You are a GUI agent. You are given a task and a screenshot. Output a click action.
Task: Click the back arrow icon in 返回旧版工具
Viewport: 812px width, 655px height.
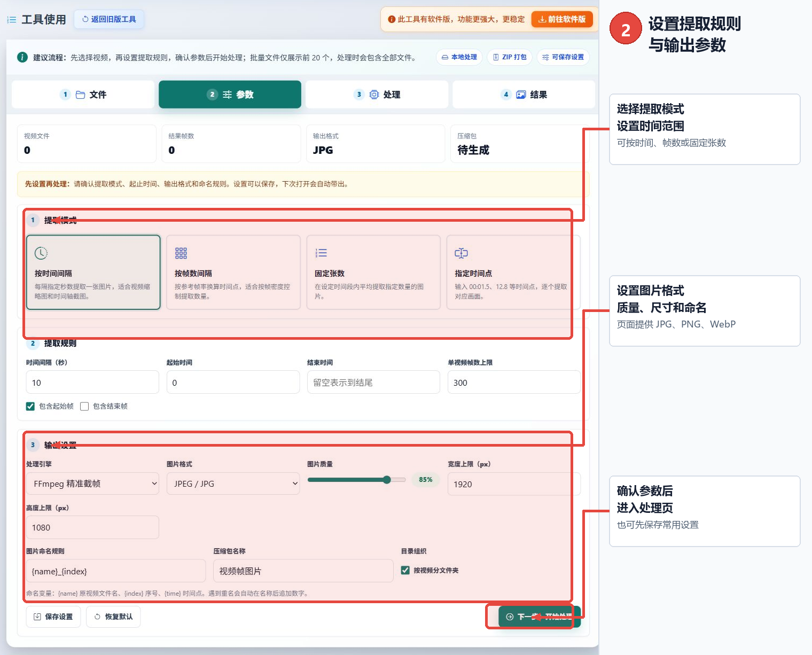(85, 19)
